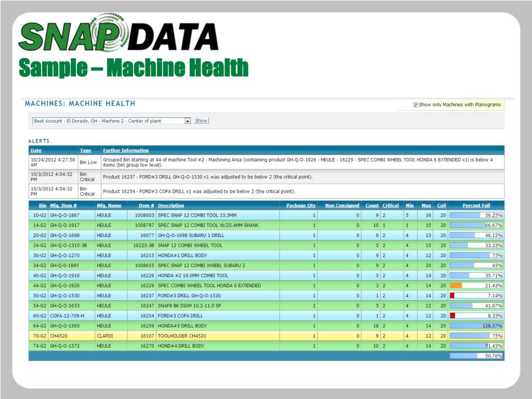Click the Grouped Bin alert description
Screen dimensions: 532x399
point(298,162)
